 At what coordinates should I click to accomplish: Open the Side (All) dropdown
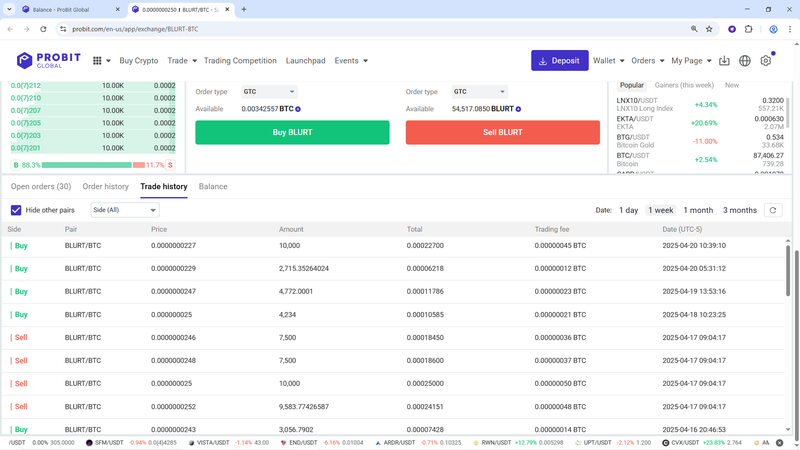(x=125, y=210)
